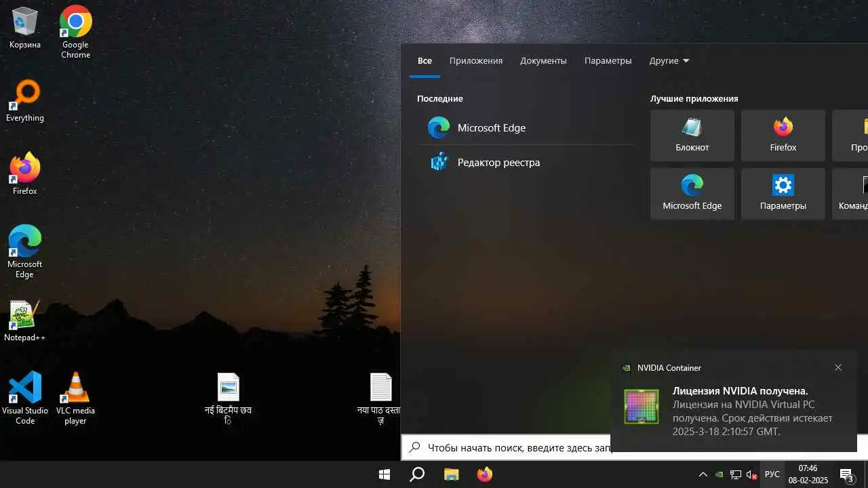Launch Firefox tile in top apps
Image resolution: width=868 pixels, height=488 pixels.
(783, 136)
